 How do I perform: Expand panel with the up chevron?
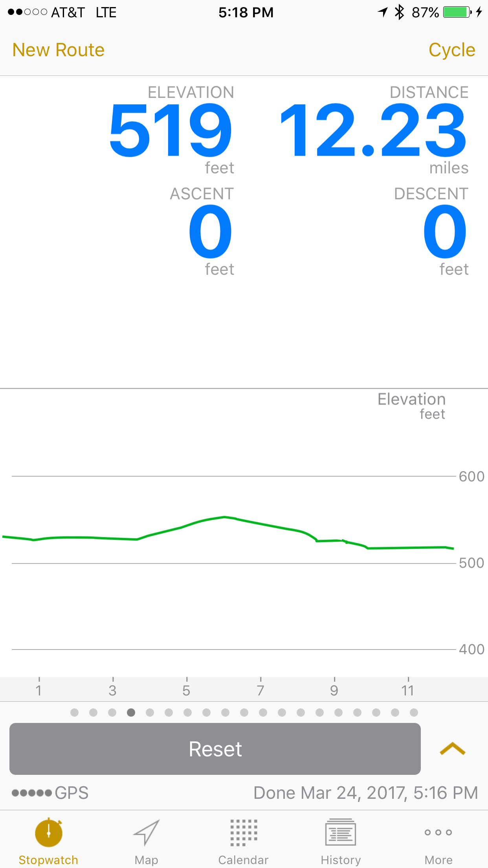(x=452, y=749)
